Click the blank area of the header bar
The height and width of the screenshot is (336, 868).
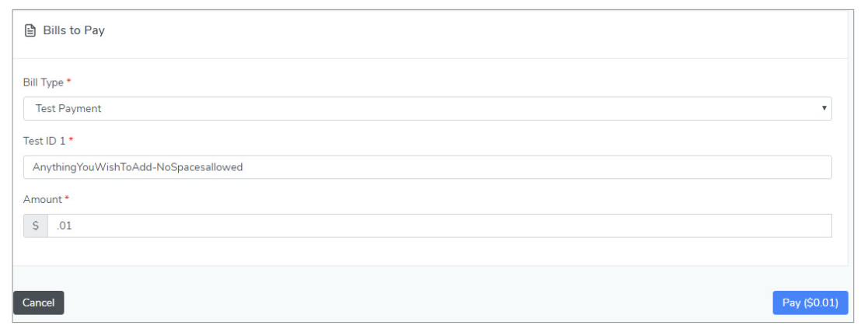(x=467, y=31)
